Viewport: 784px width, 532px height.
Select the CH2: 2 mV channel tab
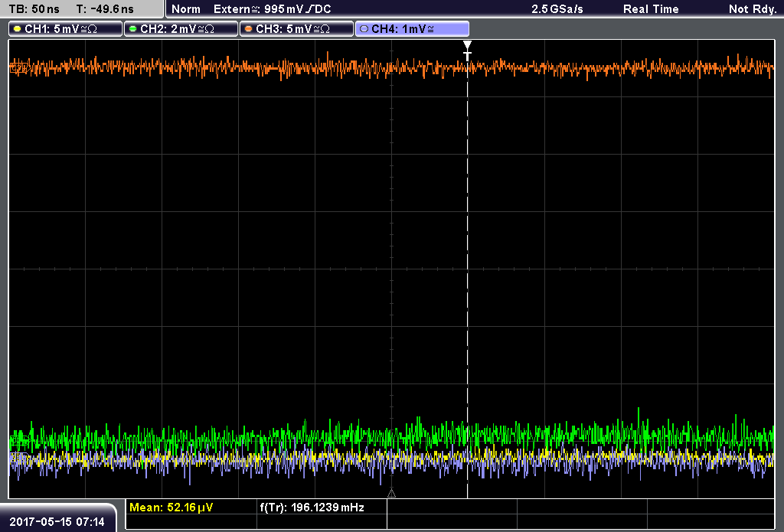point(181,29)
